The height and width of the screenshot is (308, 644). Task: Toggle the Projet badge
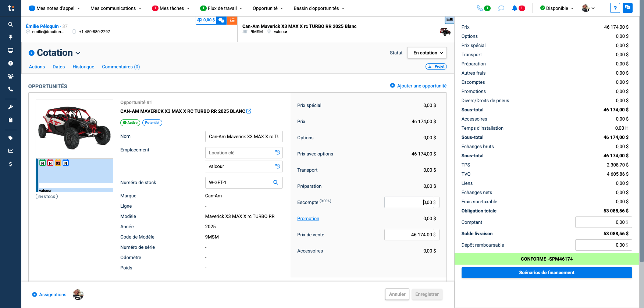436,67
